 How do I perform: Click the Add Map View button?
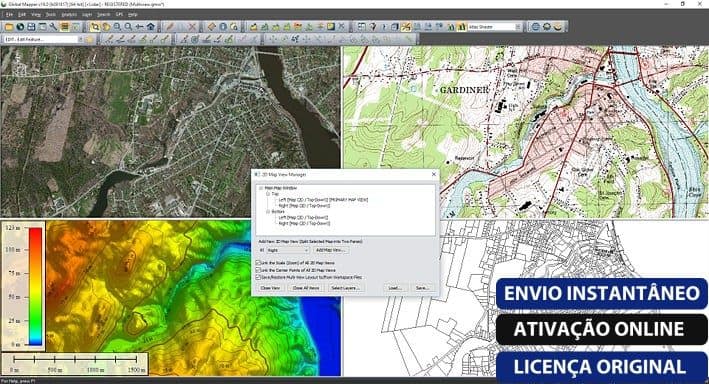(x=330, y=250)
